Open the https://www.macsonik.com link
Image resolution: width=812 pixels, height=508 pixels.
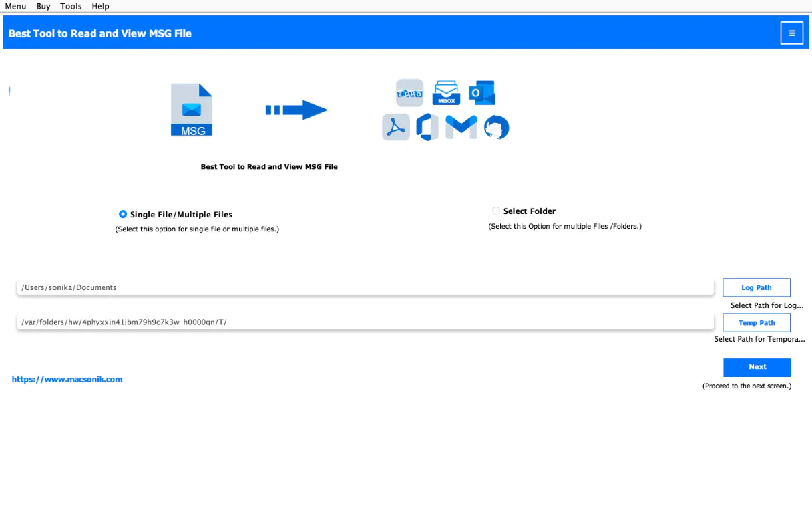[67, 379]
